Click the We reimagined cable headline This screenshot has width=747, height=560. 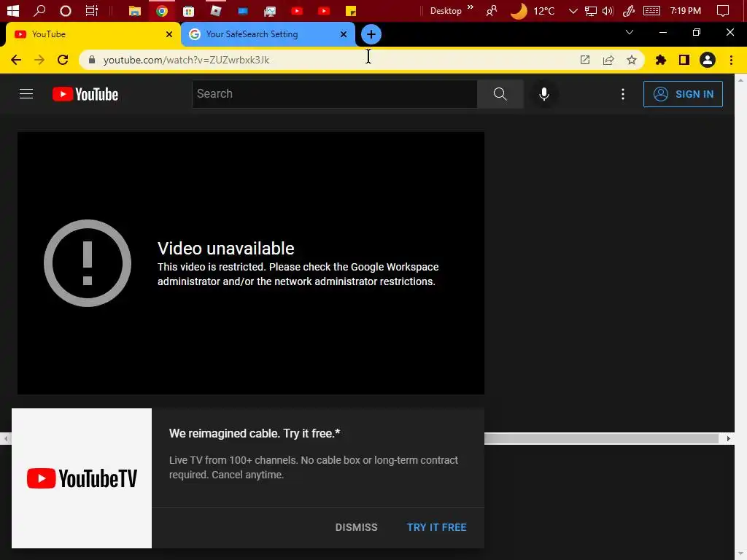tap(255, 433)
